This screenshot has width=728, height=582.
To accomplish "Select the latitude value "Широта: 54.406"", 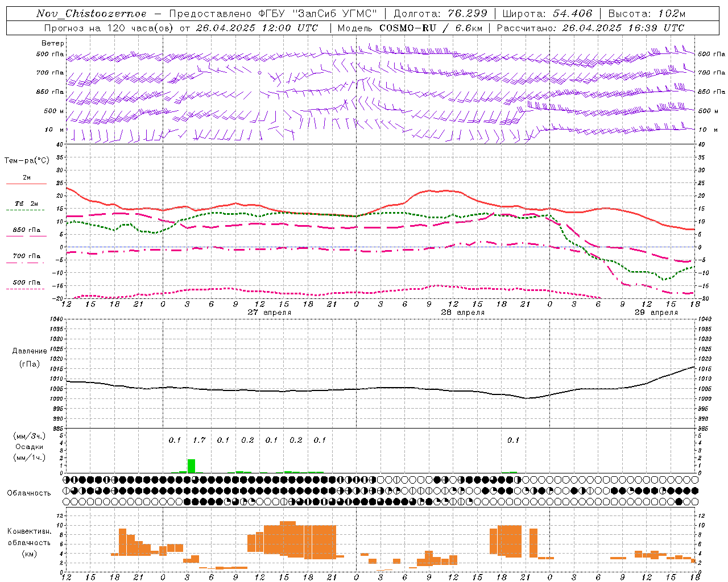I will pyautogui.click(x=547, y=14).
